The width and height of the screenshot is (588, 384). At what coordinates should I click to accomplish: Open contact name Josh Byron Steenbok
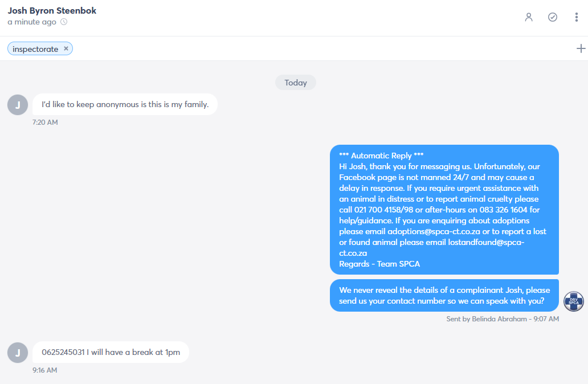point(52,10)
